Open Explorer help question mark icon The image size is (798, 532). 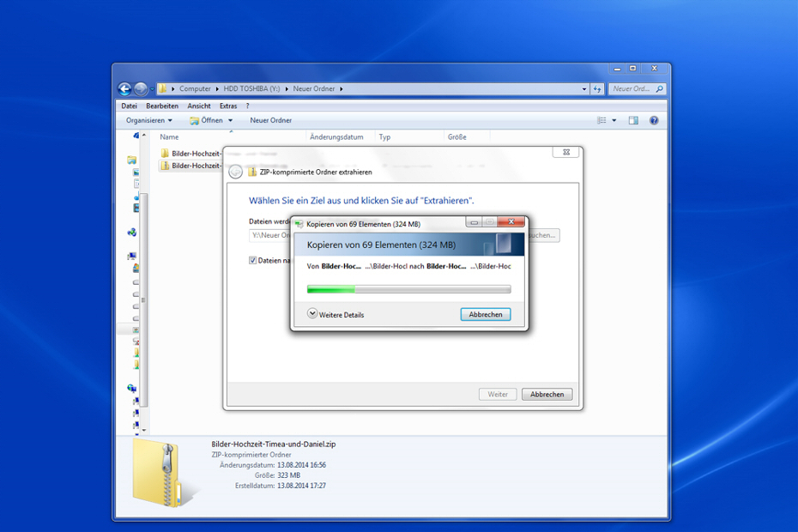[x=654, y=120]
